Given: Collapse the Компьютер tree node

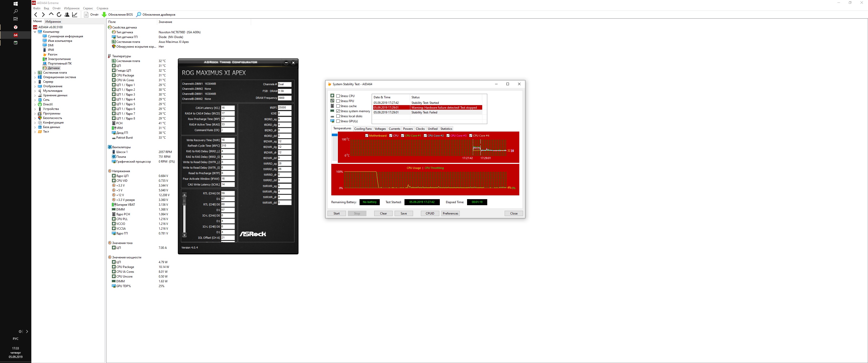Looking at the screenshot, I should 35,32.
